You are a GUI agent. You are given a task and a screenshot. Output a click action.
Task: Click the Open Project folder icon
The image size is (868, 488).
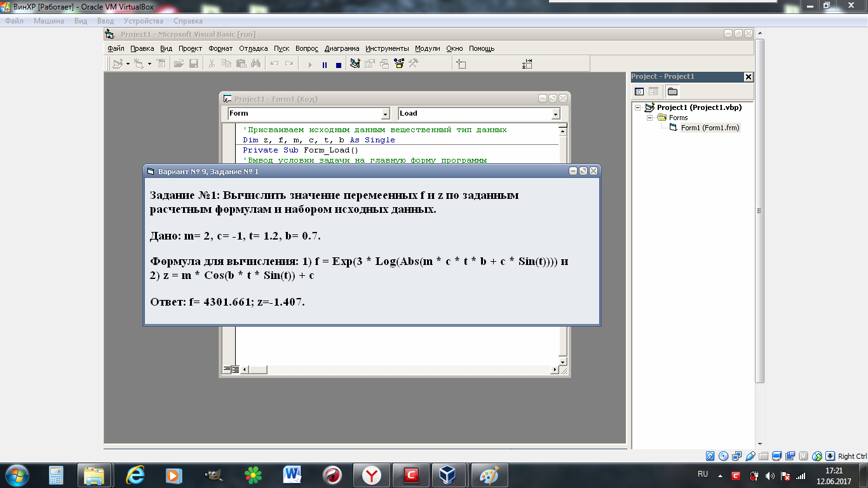tap(179, 64)
